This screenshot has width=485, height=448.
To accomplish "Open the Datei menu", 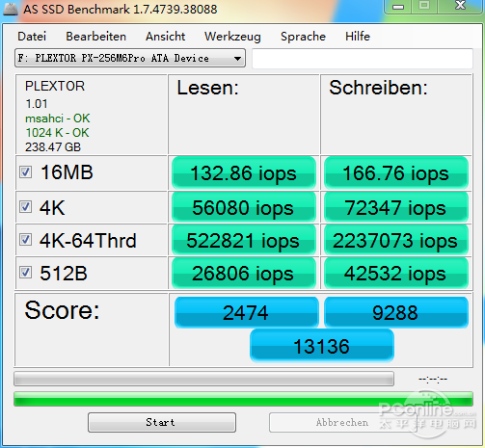I will (x=32, y=37).
